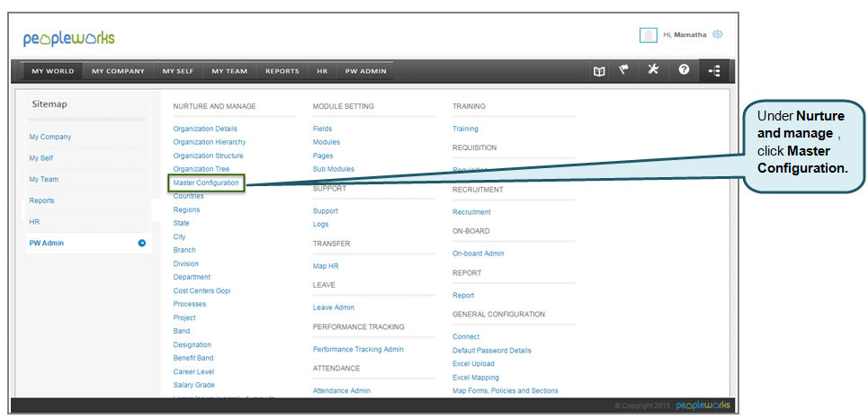Open the MY WORLD menu tab
Image resolution: width=868 pixels, height=419 pixels.
pos(52,71)
